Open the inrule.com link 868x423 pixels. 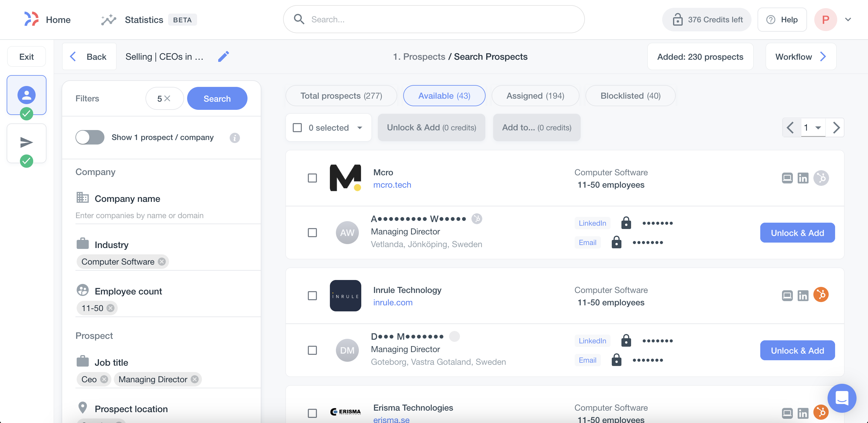coord(393,302)
